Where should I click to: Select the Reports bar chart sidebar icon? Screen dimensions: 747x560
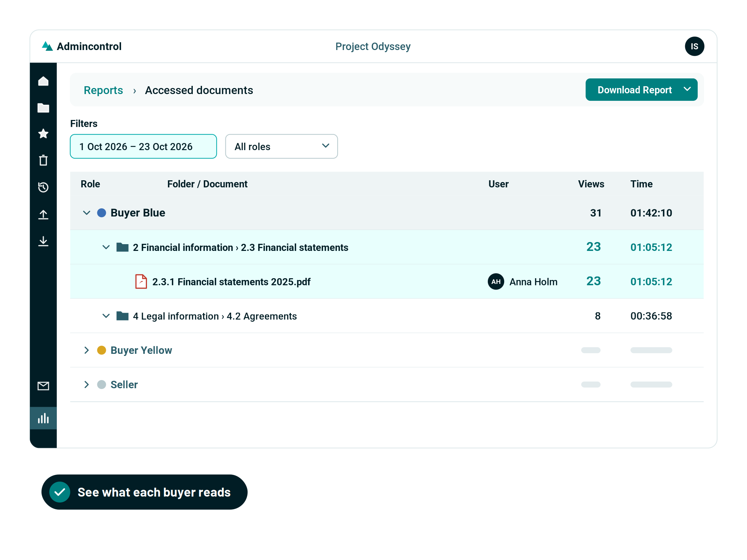(43, 418)
